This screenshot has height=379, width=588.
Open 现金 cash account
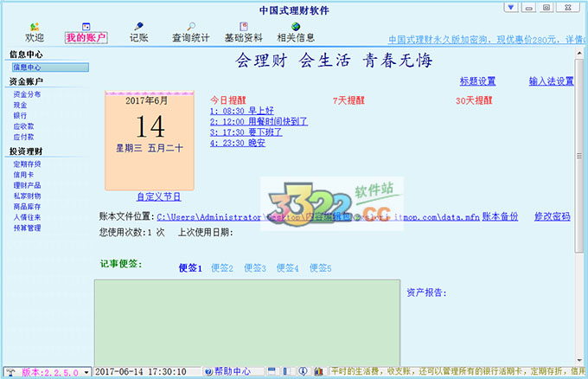[x=20, y=105]
